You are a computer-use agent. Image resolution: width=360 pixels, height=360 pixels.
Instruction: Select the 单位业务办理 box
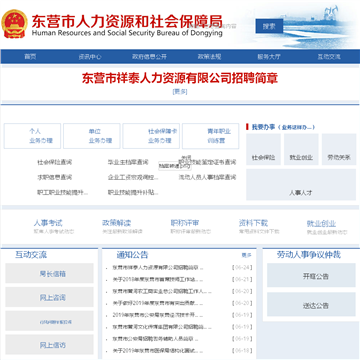click(92, 136)
